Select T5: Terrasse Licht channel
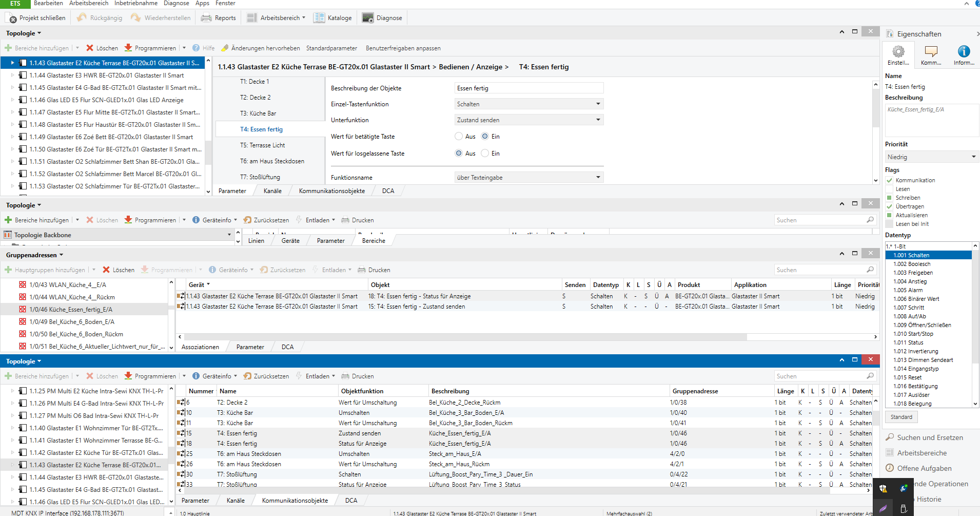 tap(263, 145)
